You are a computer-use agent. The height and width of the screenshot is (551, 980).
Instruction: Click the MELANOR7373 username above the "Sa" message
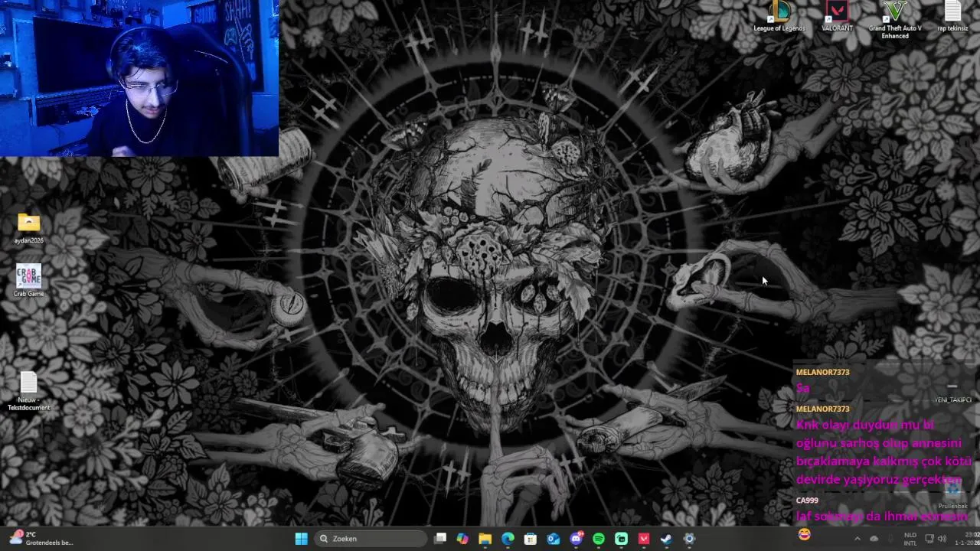[822, 373]
